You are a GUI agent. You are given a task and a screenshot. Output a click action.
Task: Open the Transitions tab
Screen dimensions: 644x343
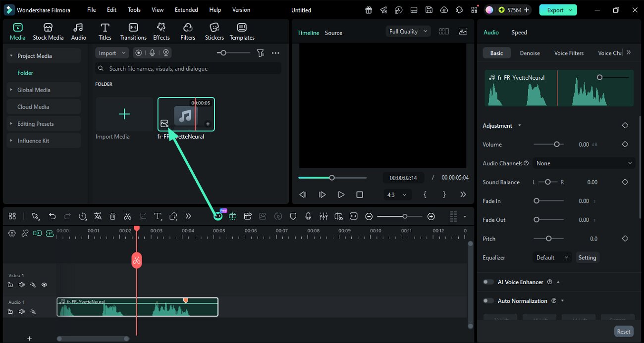pyautogui.click(x=133, y=32)
